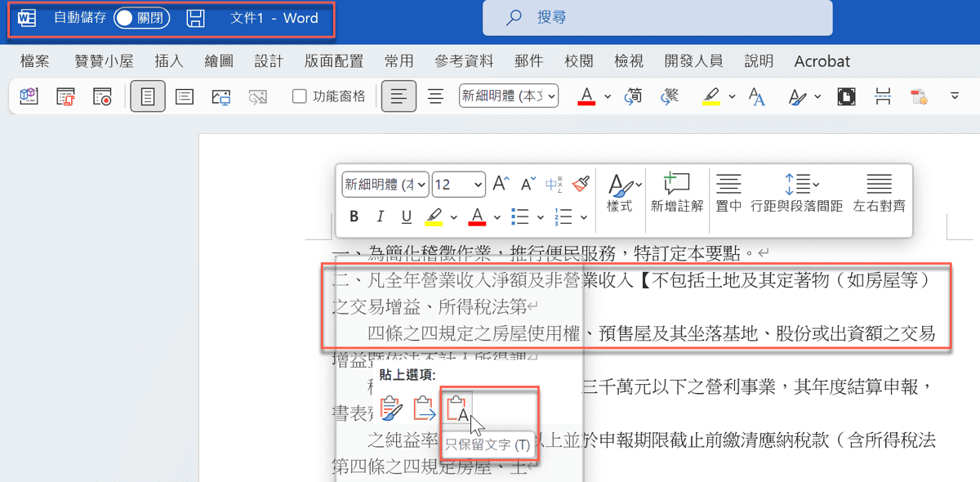Apply yellow highlight in the top toolbar

point(710,96)
